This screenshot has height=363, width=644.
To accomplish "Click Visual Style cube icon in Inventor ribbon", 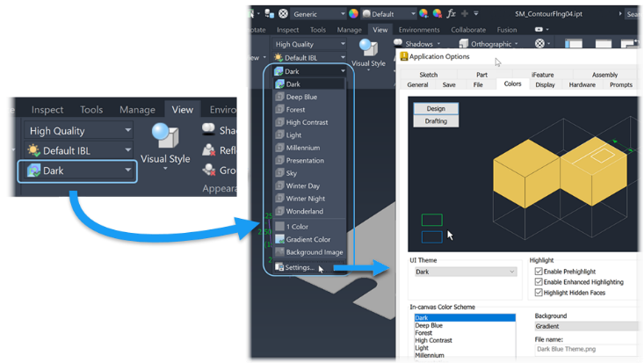I will click(368, 48).
